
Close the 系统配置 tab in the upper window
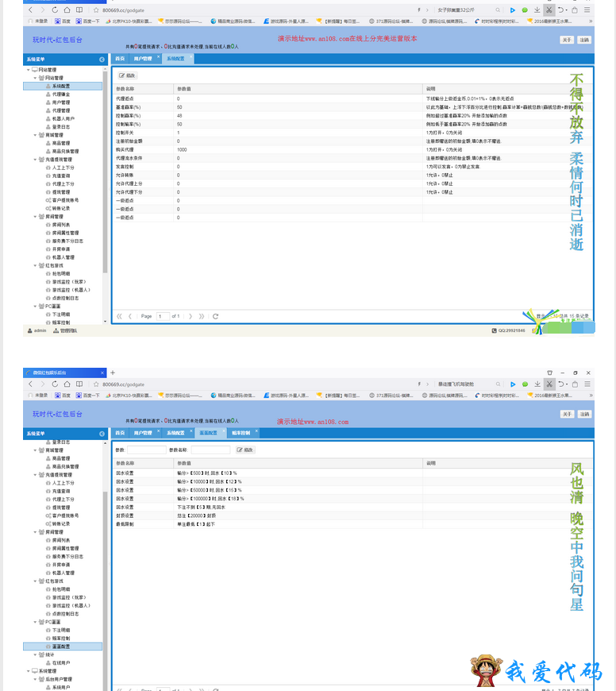[x=191, y=56]
